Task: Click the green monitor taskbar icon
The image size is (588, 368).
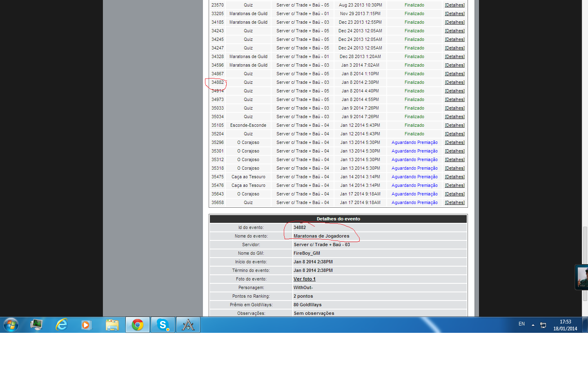Action: tap(36, 325)
